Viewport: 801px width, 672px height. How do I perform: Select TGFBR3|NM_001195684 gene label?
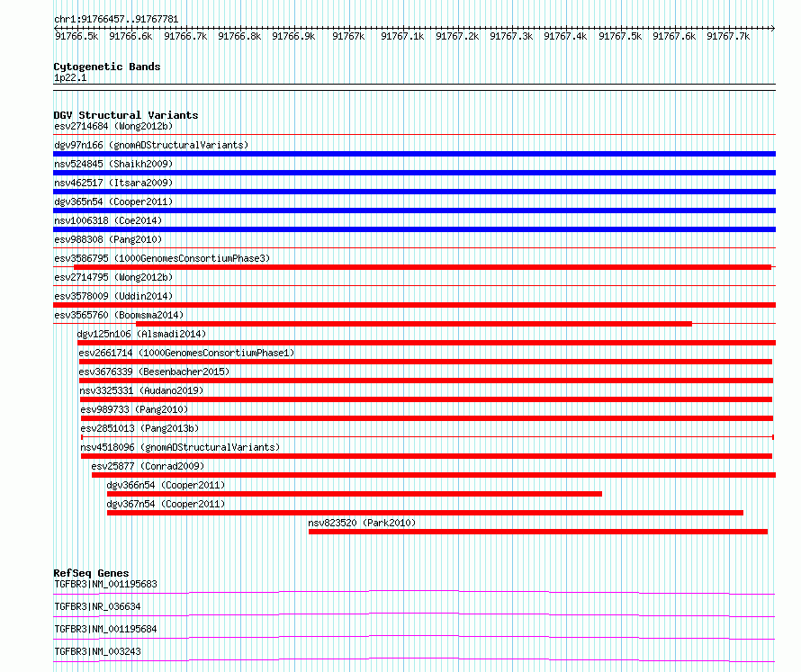tap(105, 629)
